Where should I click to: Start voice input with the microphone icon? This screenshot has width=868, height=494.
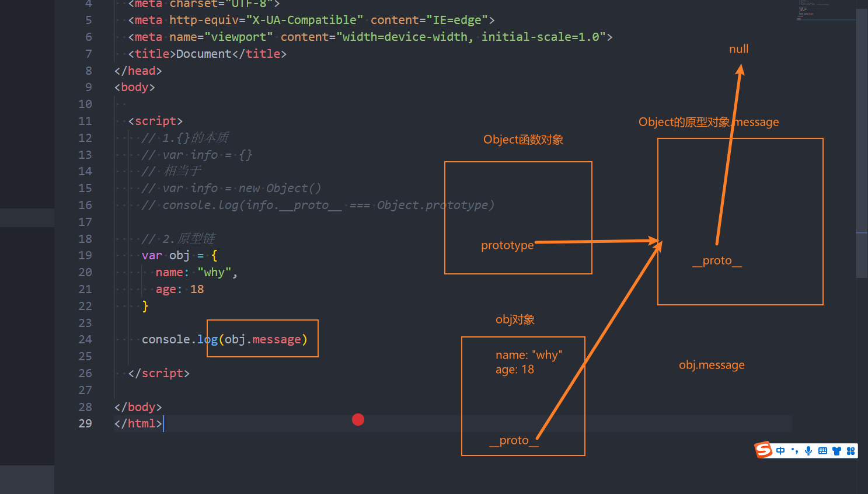point(808,451)
